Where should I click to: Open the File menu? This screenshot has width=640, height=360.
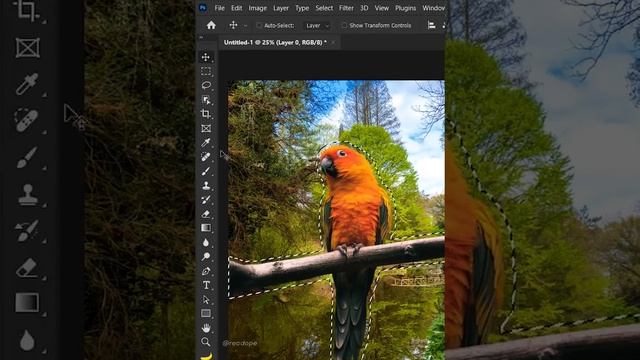point(220,8)
